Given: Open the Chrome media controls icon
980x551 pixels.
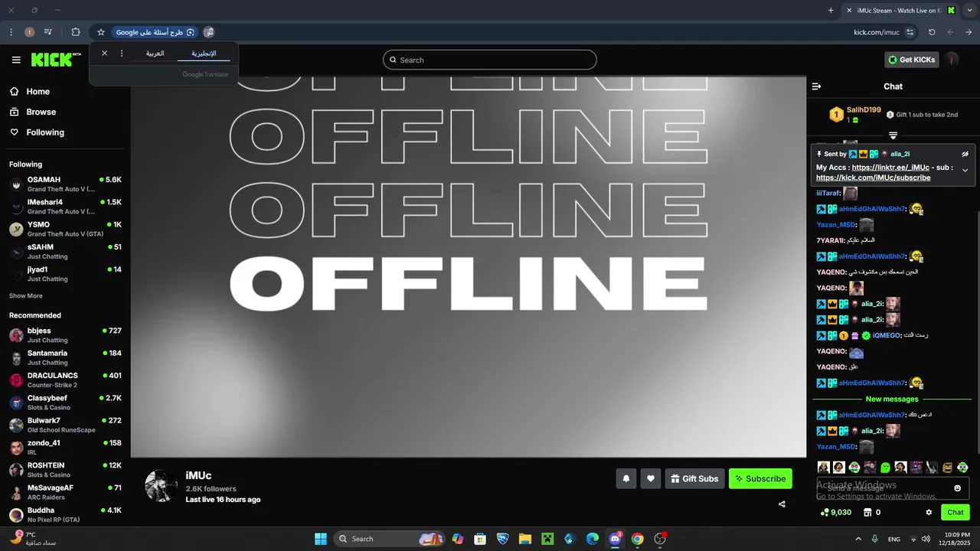Looking at the screenshot, I should (x=48, y=32).
